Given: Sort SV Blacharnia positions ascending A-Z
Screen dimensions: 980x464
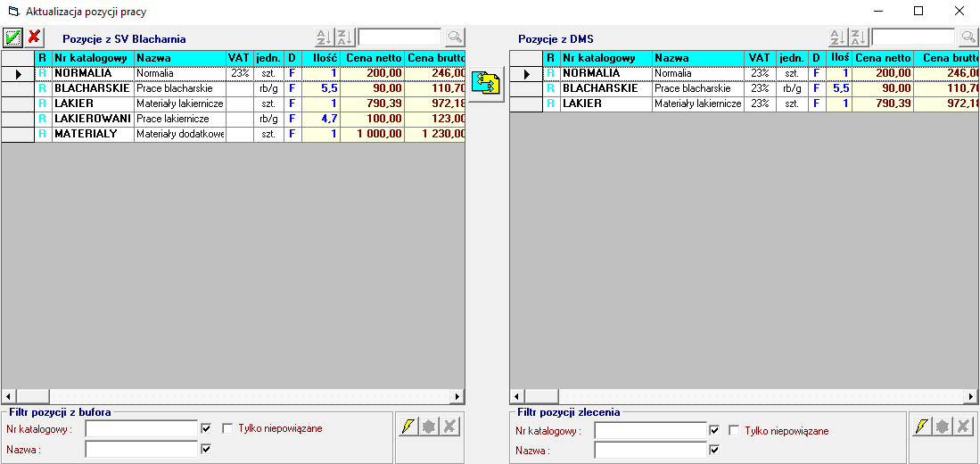Looking at the screenshot, I should (x=324, y=37).
